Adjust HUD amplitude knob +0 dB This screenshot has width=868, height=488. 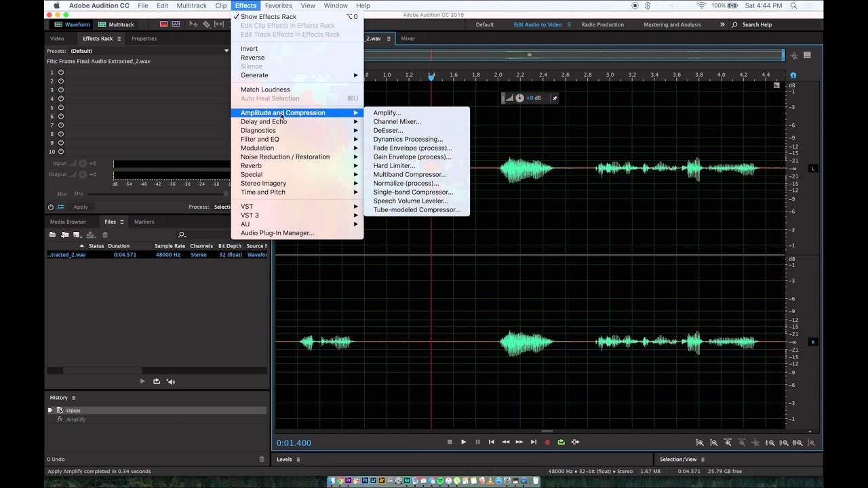click(x=519, y=98)
